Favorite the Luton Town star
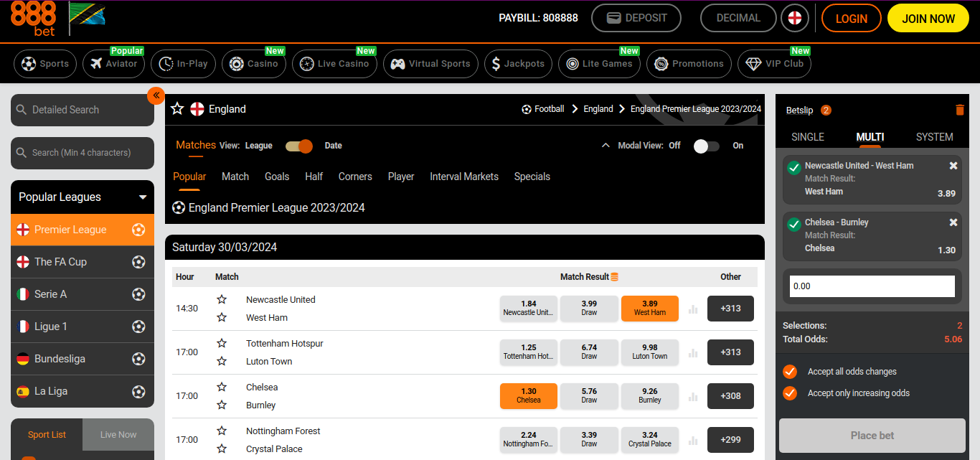This screenshot has width=980, height=460. point(222,361)
